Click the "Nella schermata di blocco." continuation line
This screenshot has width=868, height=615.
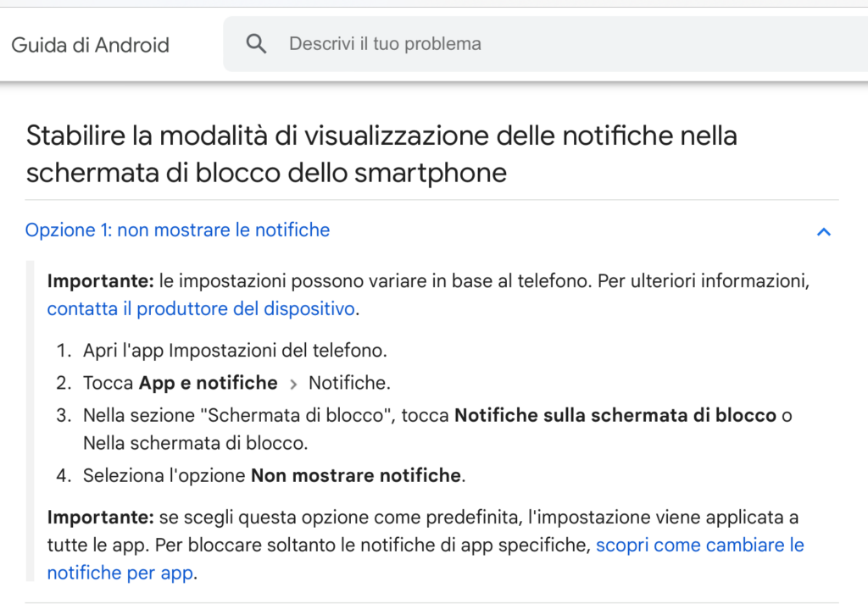(196, 442)
